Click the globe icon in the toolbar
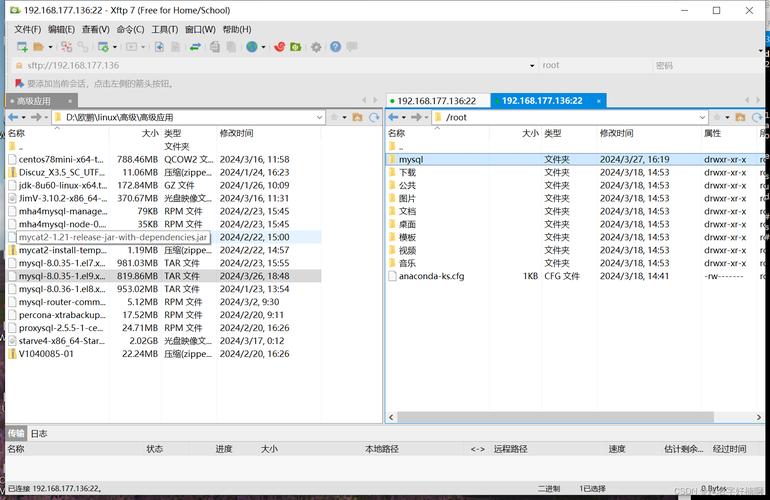Screen dimensions: 770x500 coord(252,47)
